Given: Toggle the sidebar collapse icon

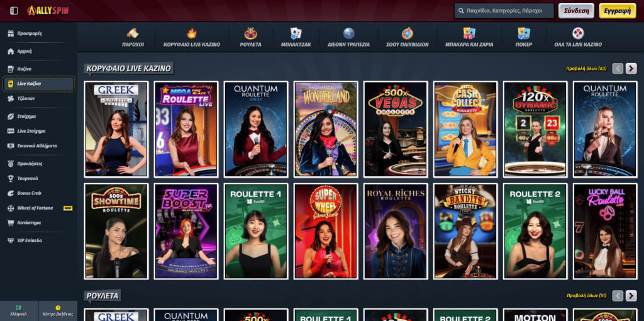Looking at the screenshot, I should tap(14, 11).
